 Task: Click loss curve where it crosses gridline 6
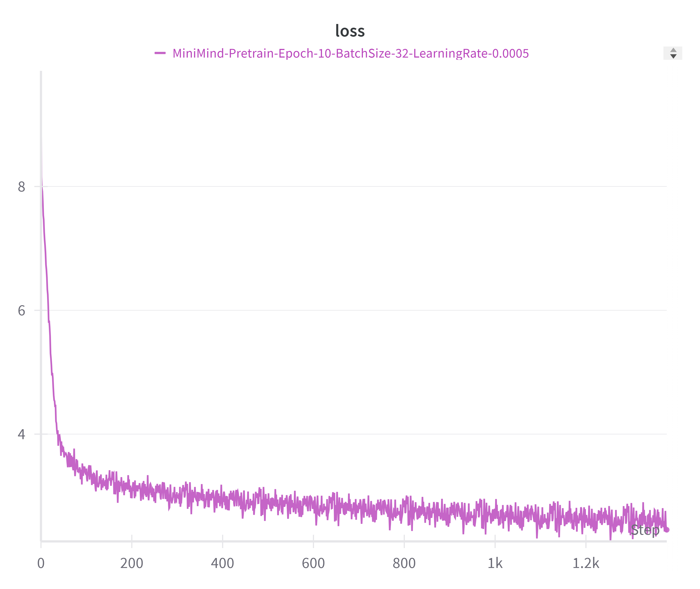pos(48,311)
